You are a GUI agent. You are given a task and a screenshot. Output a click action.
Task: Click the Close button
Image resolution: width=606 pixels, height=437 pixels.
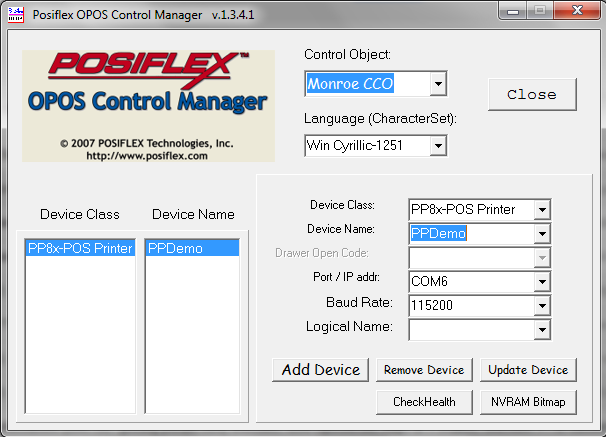532,94
